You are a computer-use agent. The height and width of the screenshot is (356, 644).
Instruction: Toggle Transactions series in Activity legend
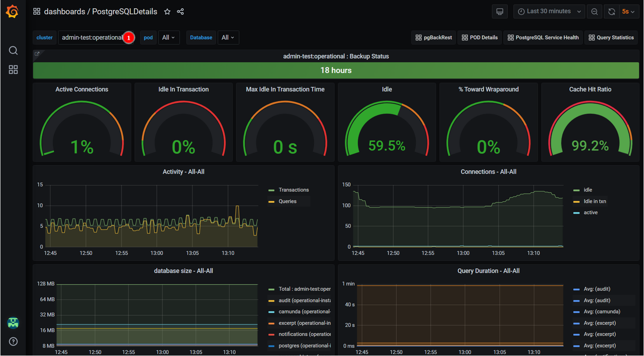click(x=294, y=190)
